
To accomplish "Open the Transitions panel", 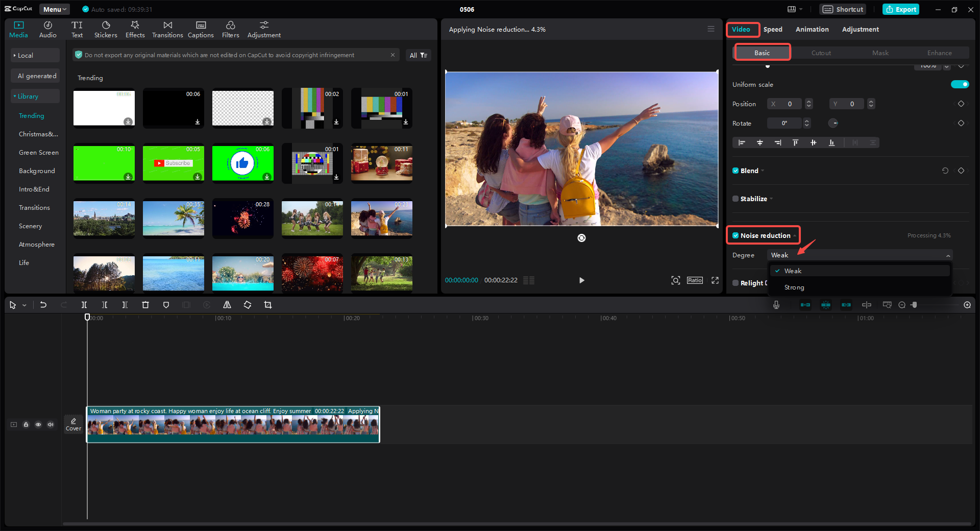I will pyautogui.click(x=167, y=29).
